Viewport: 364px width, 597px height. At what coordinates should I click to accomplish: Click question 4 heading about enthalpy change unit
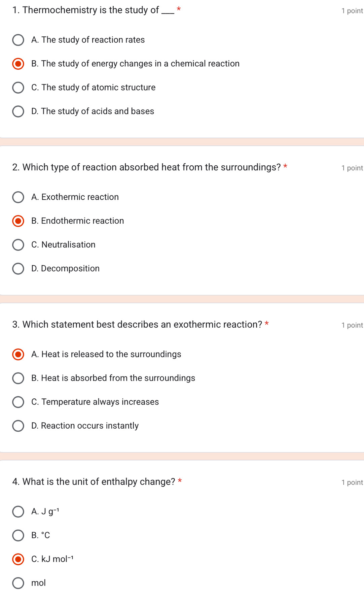coord(94,482)
